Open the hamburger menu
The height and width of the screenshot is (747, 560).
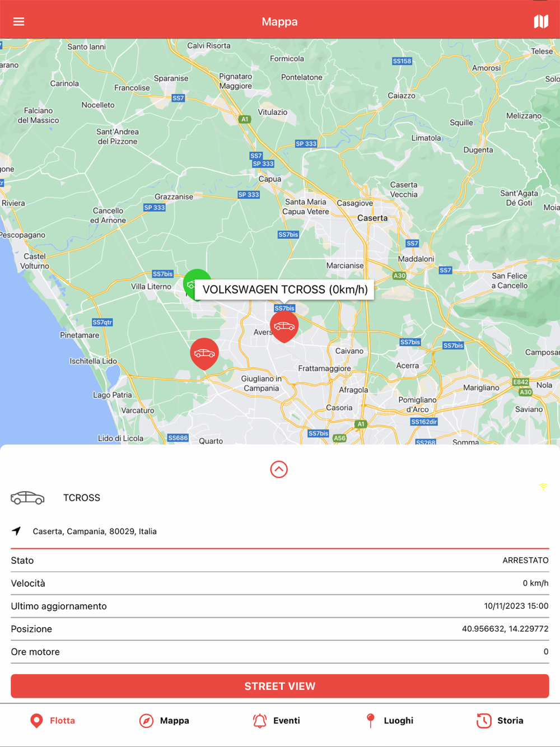point(18,21)
